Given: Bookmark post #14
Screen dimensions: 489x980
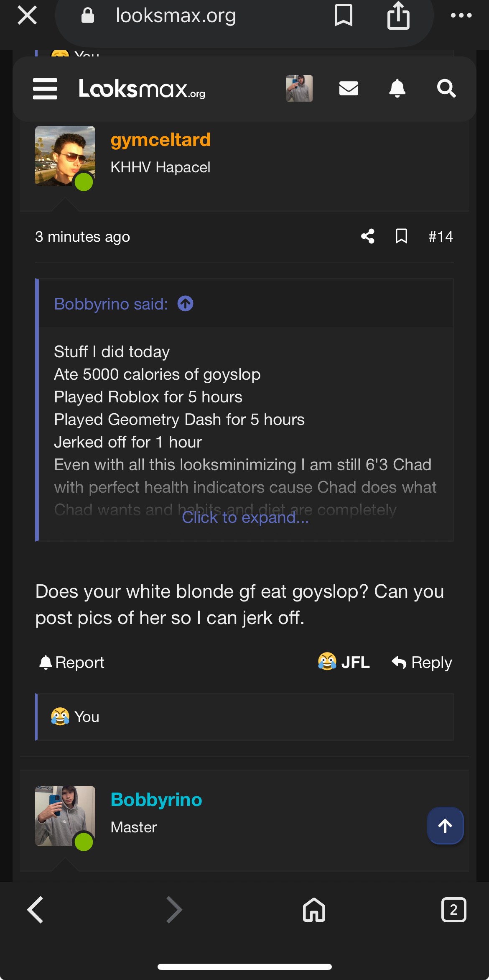Looking at the screenshot, I should 401,236.
